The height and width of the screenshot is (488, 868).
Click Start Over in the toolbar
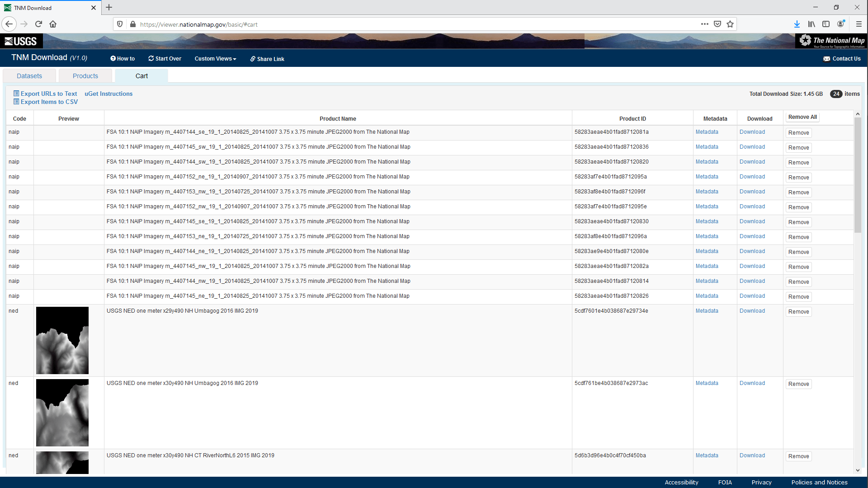tap(165, 59)
